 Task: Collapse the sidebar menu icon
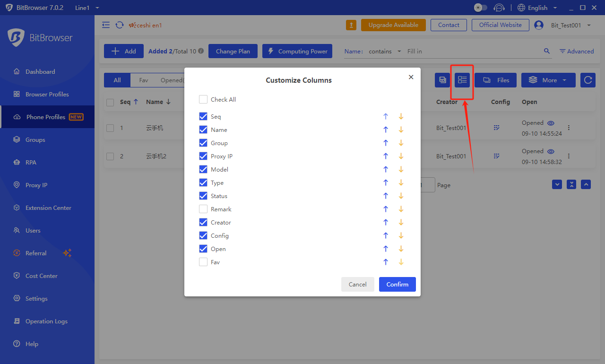pos(106,25)
